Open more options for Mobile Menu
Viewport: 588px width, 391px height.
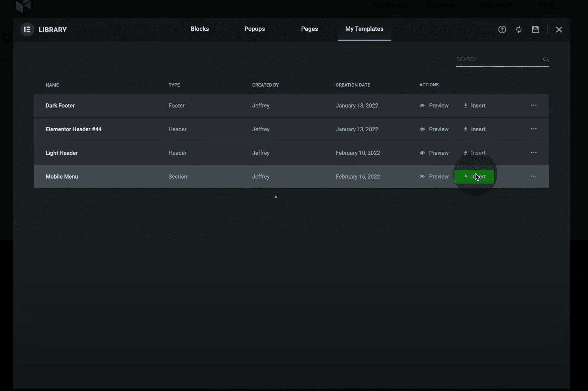533,176
